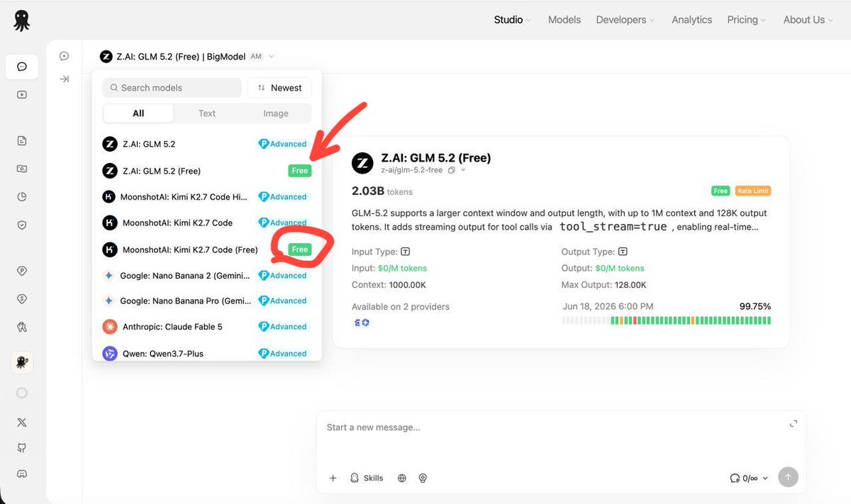Screen dimensions: 851x504
Task: Open the 0/∞ usage dropdown
Action: point(748,478)
